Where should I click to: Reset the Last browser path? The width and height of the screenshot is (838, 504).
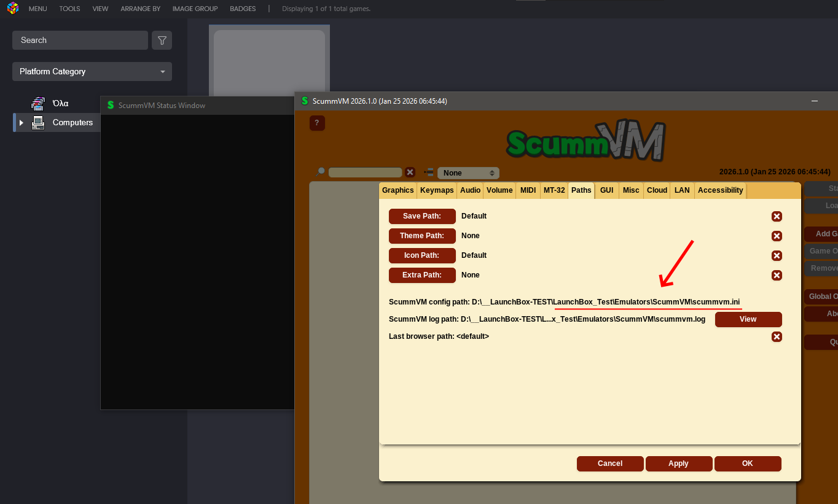point(777,336)
